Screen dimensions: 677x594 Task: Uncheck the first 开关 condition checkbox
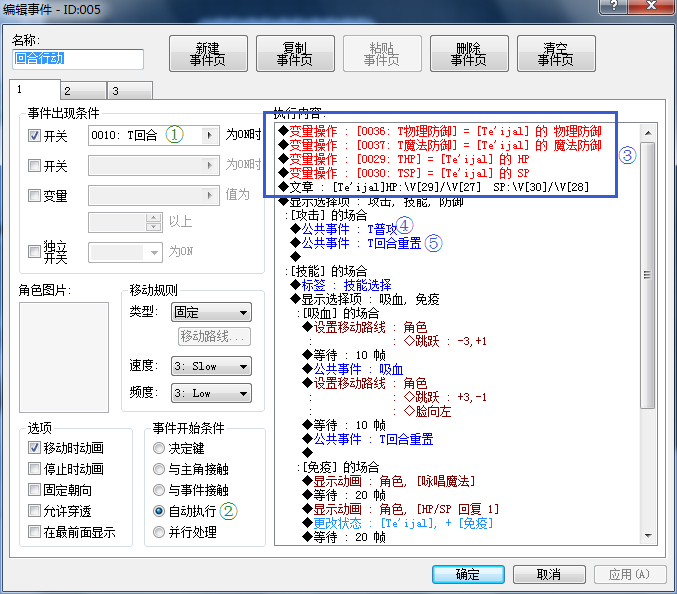[34, 136]
